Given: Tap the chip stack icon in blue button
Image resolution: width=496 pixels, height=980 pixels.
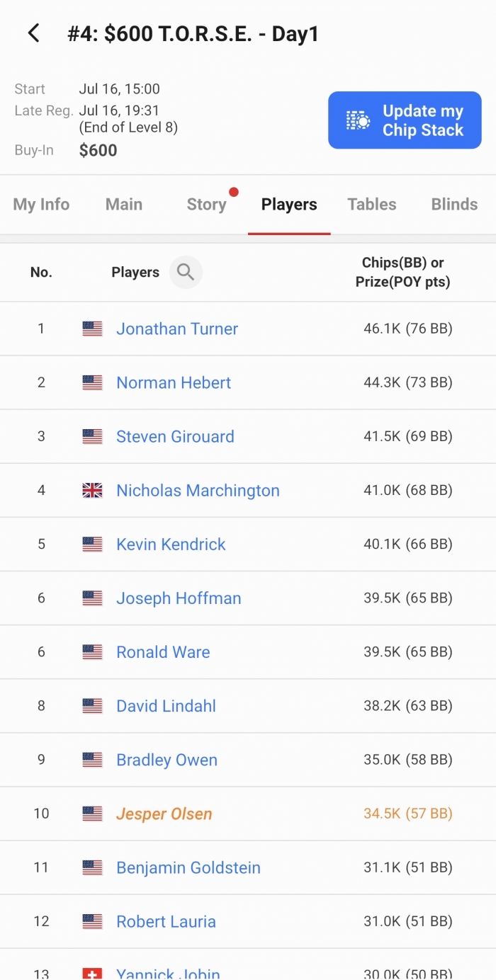Looking at the screenshot, I should click(x=358, y=120).
